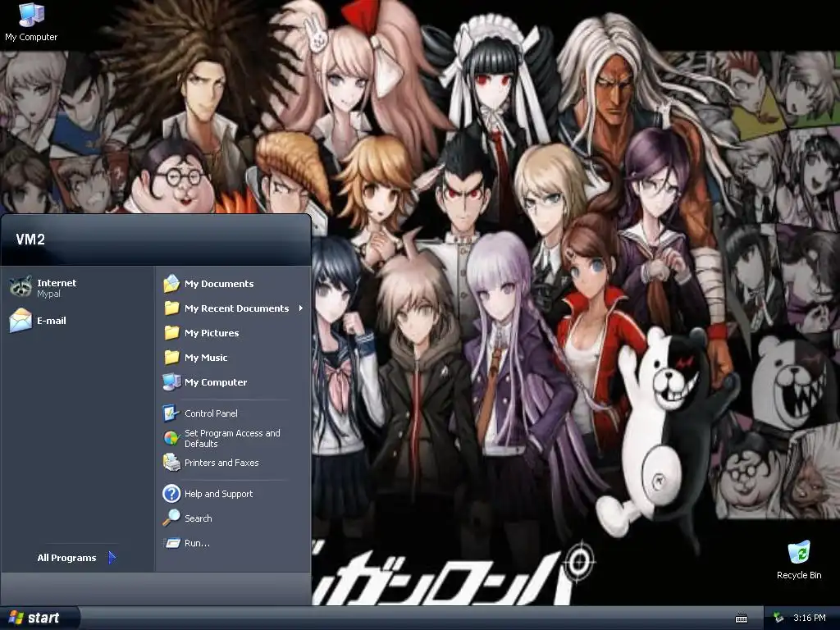Expand the All Programs arrow
840x630 pixels.
click(112, 558)
